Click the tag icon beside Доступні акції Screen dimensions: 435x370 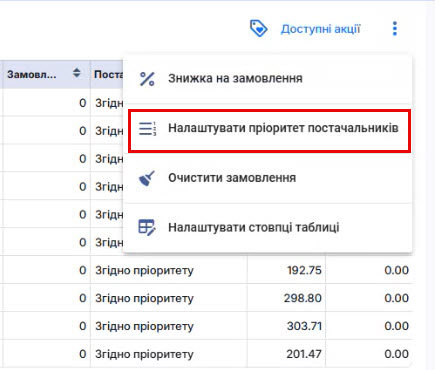(259, 28)
